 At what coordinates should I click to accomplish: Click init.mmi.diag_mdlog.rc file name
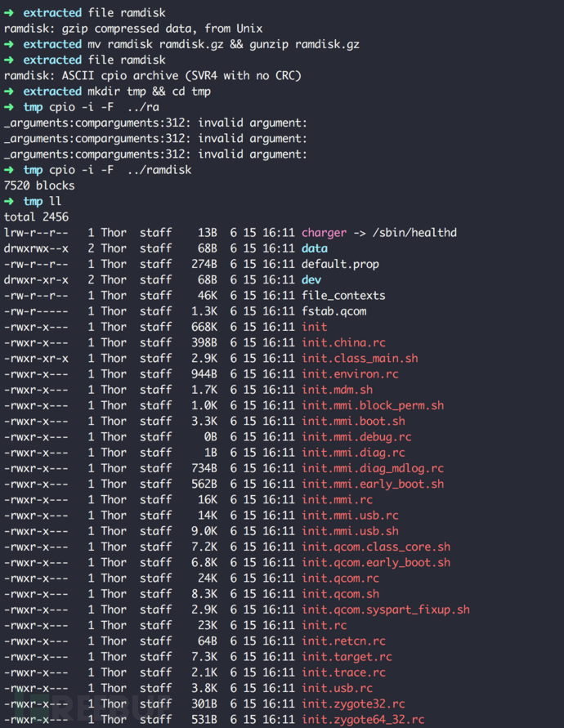[373, 468]
